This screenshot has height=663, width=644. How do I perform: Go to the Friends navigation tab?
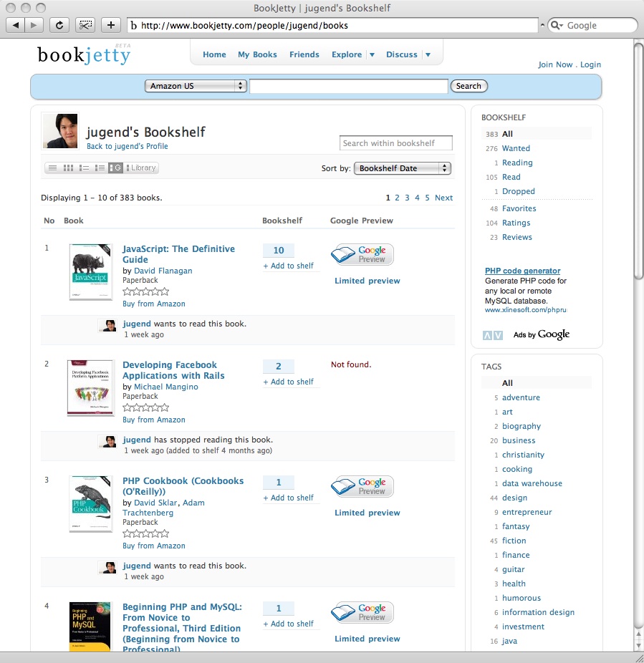(x=304, y=54)
